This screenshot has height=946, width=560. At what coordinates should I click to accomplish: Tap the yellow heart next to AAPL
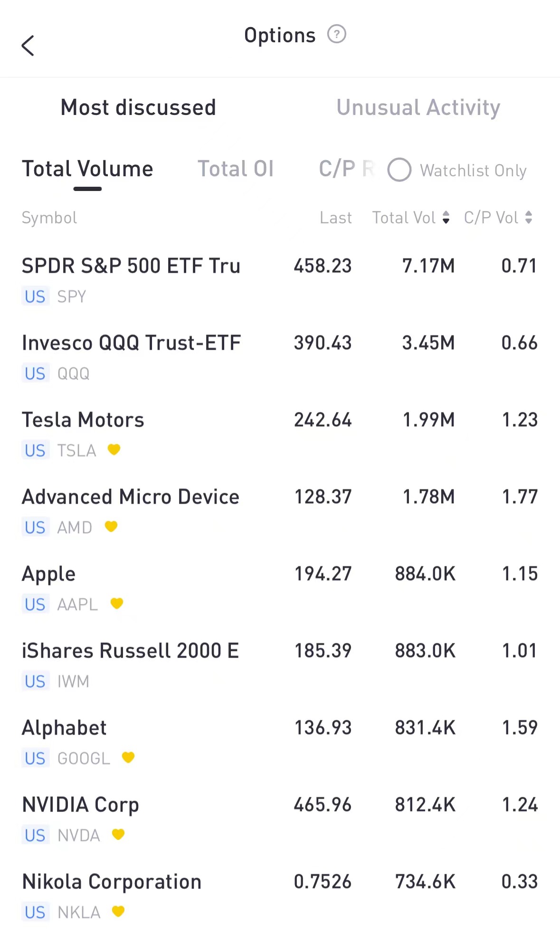pyautogui.click(x=117, y=603)
